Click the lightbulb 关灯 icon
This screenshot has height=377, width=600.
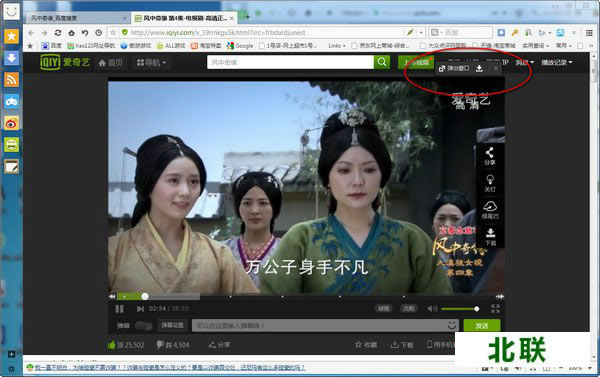490,183
